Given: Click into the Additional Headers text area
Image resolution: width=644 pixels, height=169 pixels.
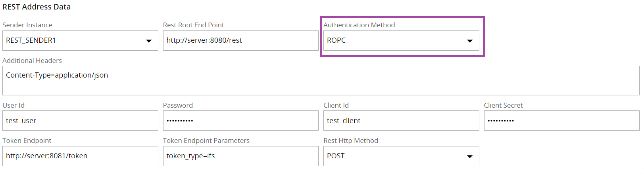Looking at the screenshot, I should tap(321, 80).
